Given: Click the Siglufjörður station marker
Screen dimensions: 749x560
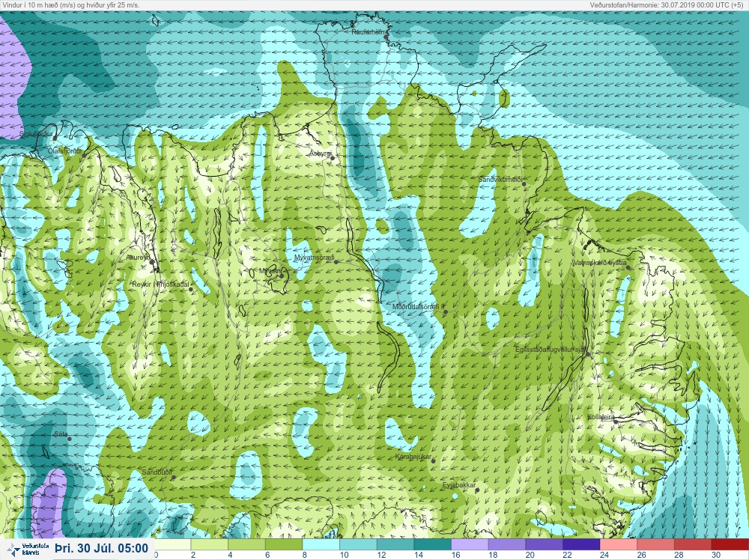Looking at the screenshot, I should click(55, 139).
